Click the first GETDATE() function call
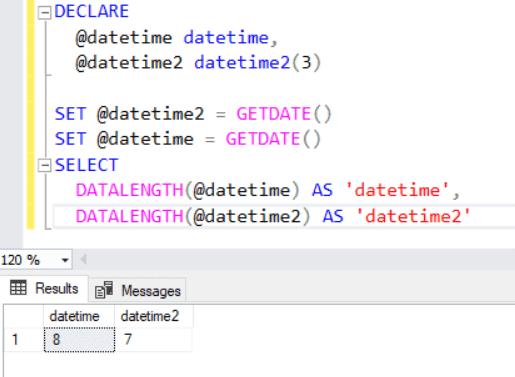This screenshot has width=515, height=377. pyautogui.click(x=284, y=114)
